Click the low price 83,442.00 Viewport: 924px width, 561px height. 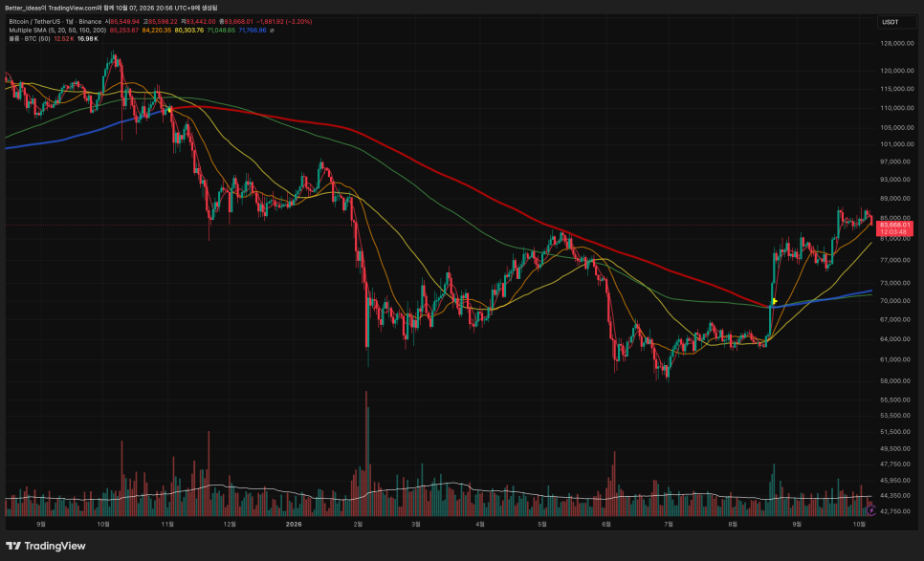[x=201, y=22]
